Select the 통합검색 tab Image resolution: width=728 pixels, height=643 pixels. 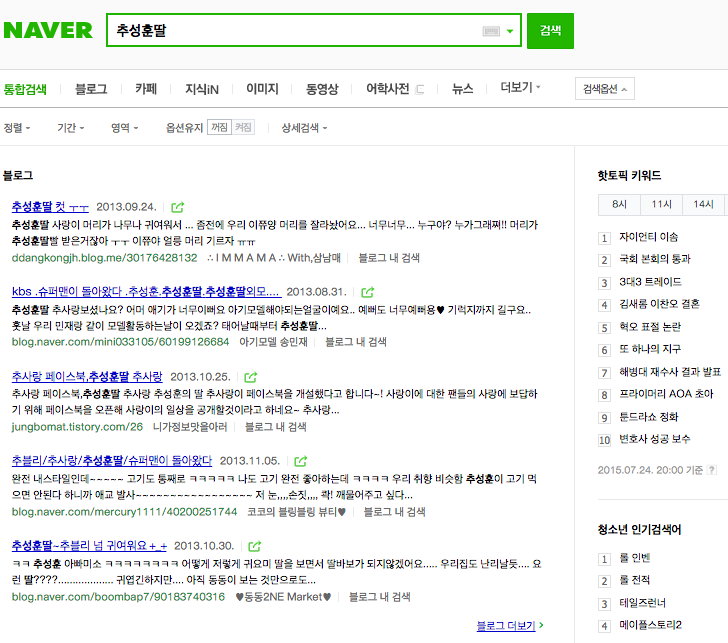(25, 89)
